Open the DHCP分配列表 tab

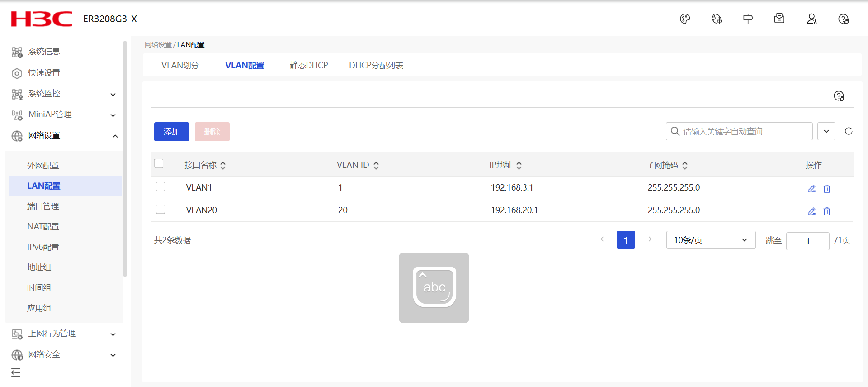(x=376, y=66)
